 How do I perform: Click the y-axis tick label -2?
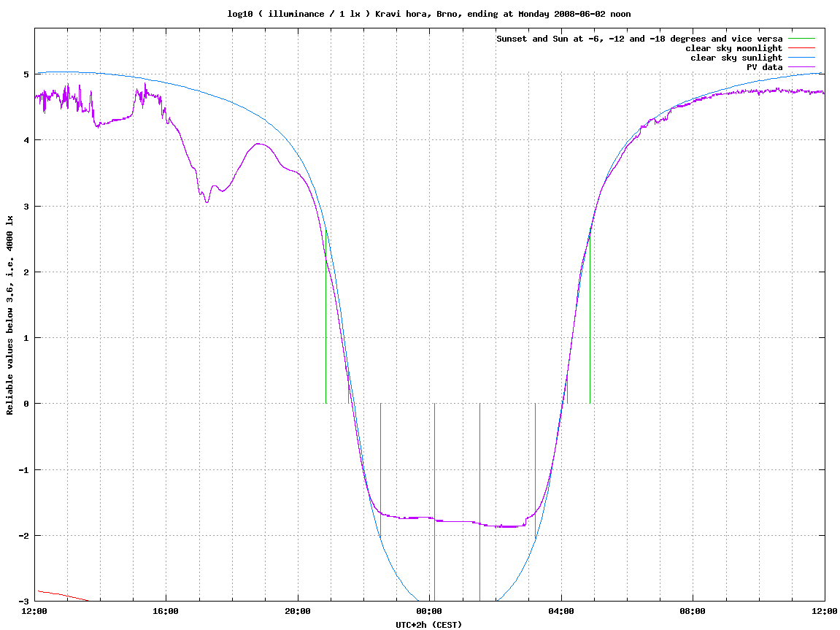pos(23,535)
